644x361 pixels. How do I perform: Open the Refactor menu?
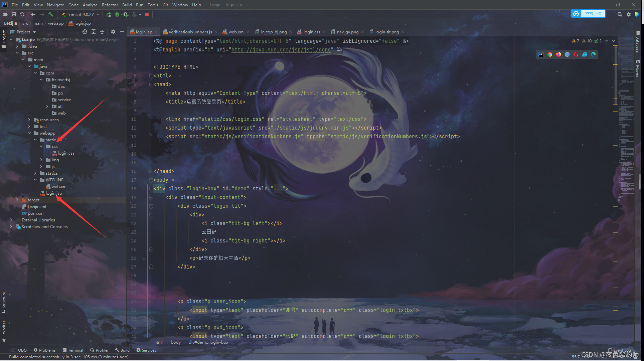[110, 5]
